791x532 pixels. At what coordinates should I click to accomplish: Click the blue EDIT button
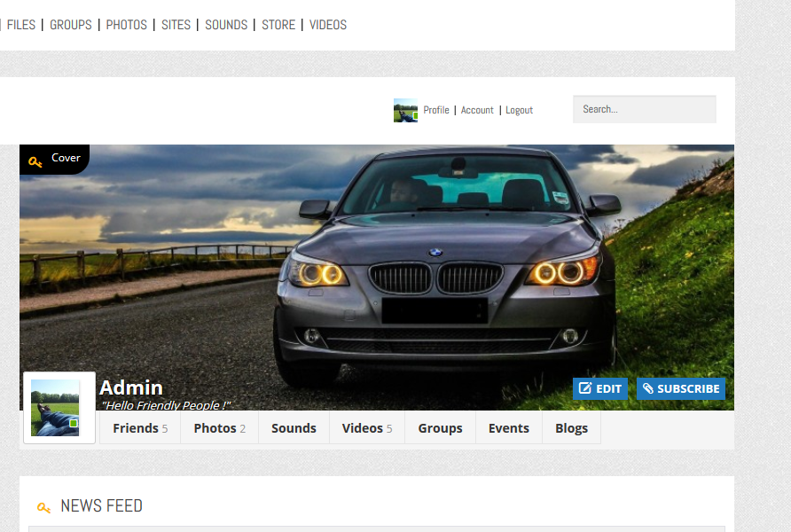pos(600,388)
